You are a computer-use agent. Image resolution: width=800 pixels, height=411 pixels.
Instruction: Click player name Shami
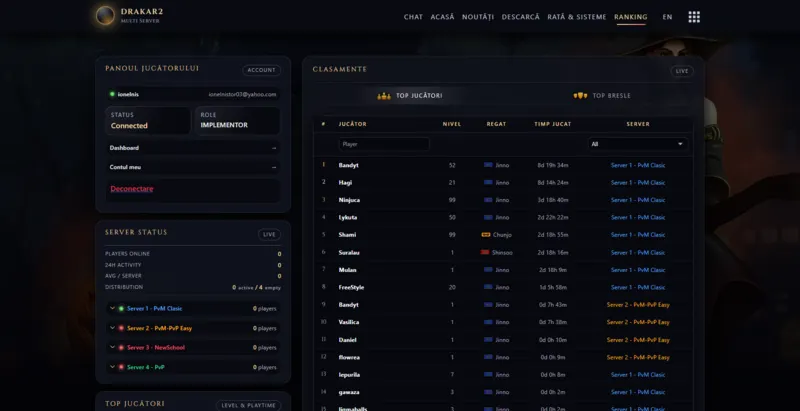coord(347,235)
